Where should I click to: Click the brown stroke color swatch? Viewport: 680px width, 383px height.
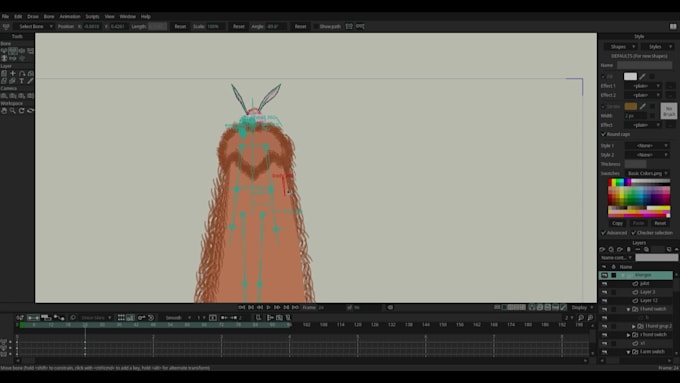[631, 106]
